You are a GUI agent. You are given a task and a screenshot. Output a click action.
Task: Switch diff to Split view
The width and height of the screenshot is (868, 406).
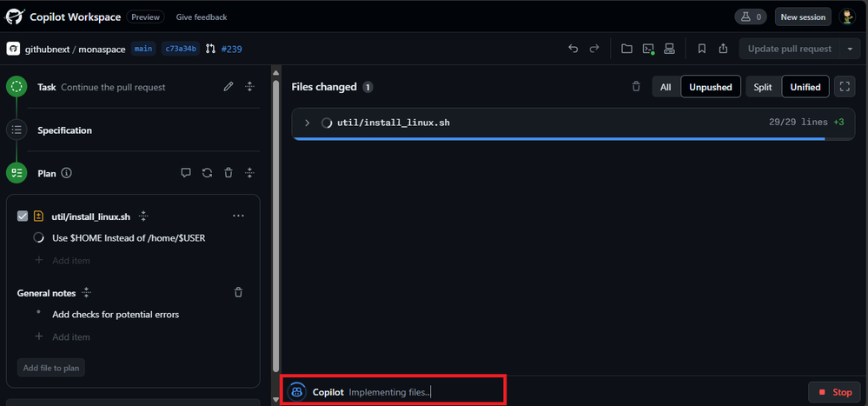pos(763,87)
